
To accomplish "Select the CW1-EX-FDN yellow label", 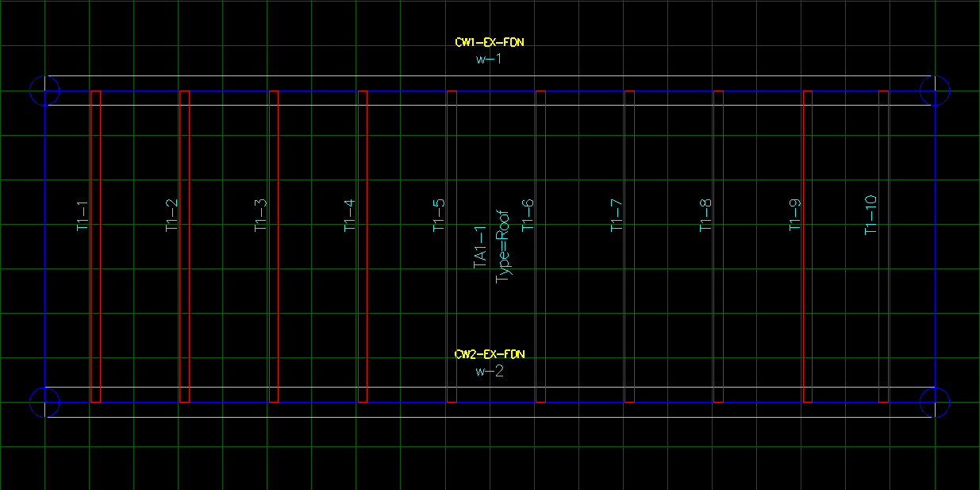I will coord(489,43).
